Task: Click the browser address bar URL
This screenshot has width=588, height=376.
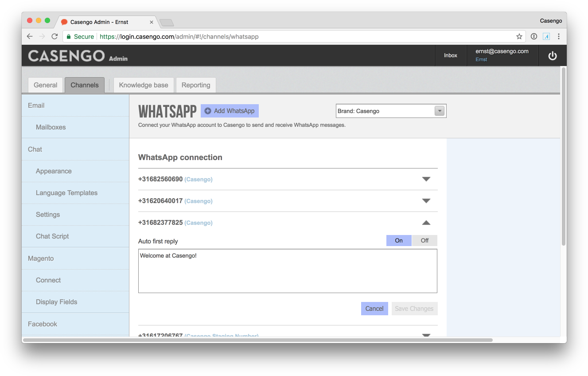Action: pyautogui.click(x=179, y=37)
